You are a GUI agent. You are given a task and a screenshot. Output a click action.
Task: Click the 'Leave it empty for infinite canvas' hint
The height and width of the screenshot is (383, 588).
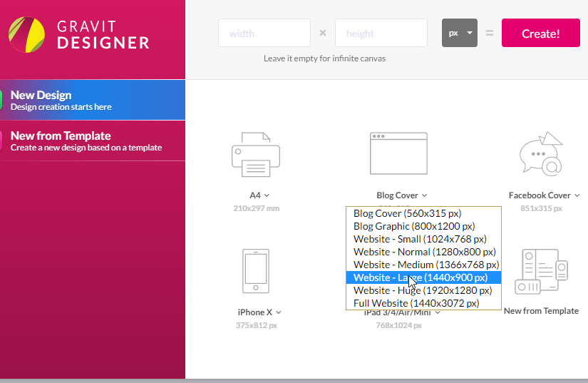click(x=324, y=58)
